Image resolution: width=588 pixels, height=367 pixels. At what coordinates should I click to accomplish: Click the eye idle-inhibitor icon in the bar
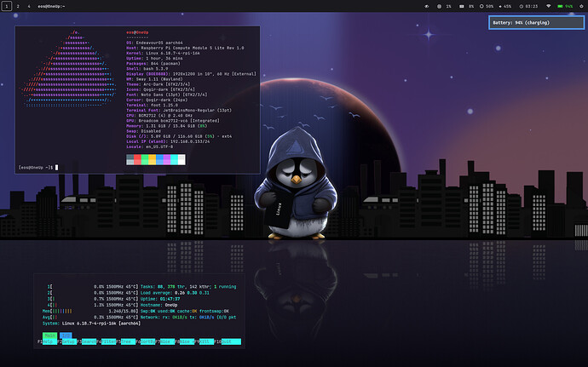point(427,6)
